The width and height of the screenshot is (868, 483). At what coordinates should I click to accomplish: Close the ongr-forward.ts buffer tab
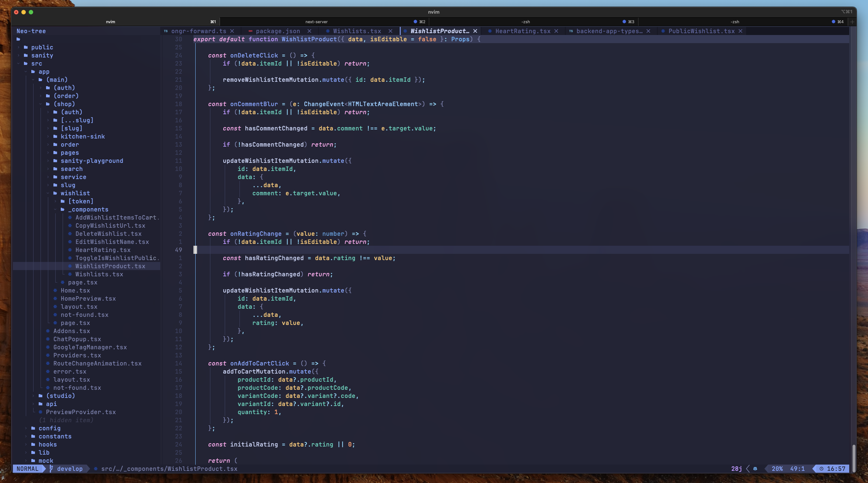(x=232, y=31)
